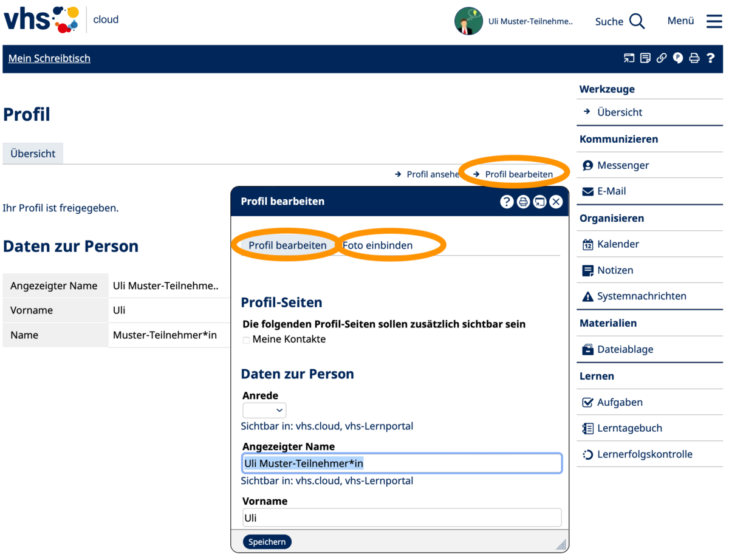Enable the Meine Kontakte checkbox
This screenshot has height=560, width=729.
point(247,340)
